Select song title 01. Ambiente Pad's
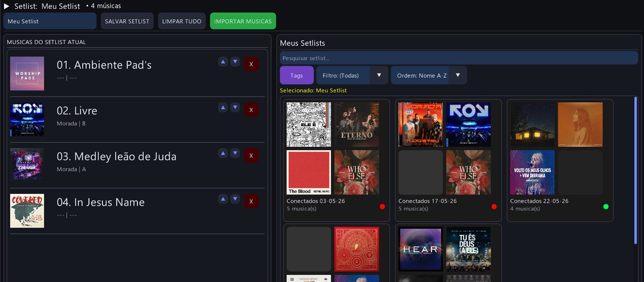 click(x=104, y=65)
